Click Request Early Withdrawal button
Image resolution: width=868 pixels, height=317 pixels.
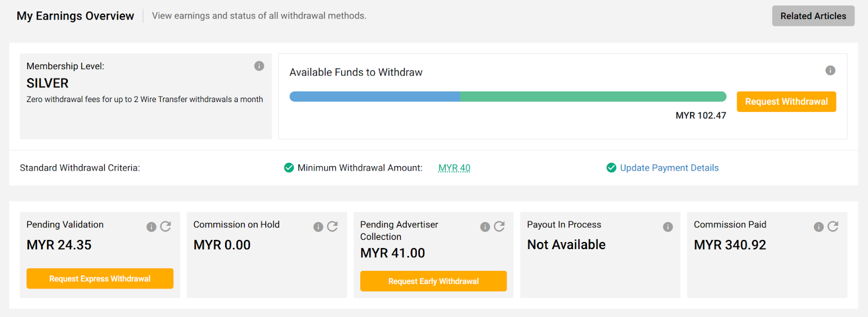433,281
